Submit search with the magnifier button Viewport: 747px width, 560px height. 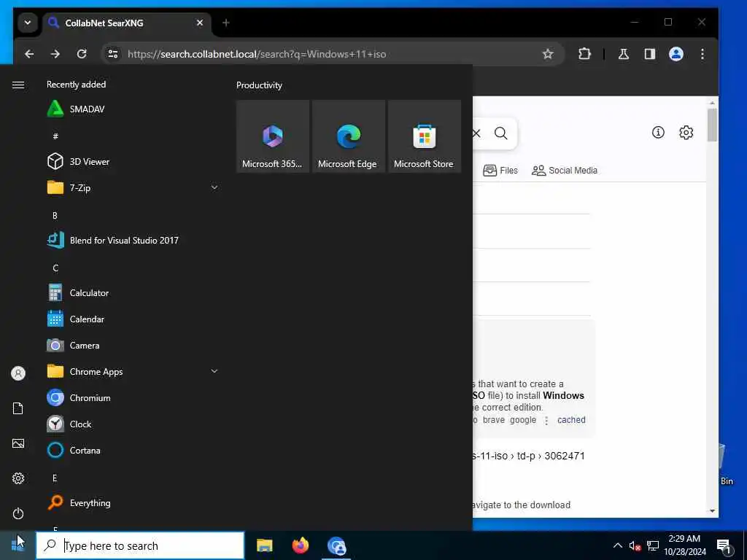point(500,133)
